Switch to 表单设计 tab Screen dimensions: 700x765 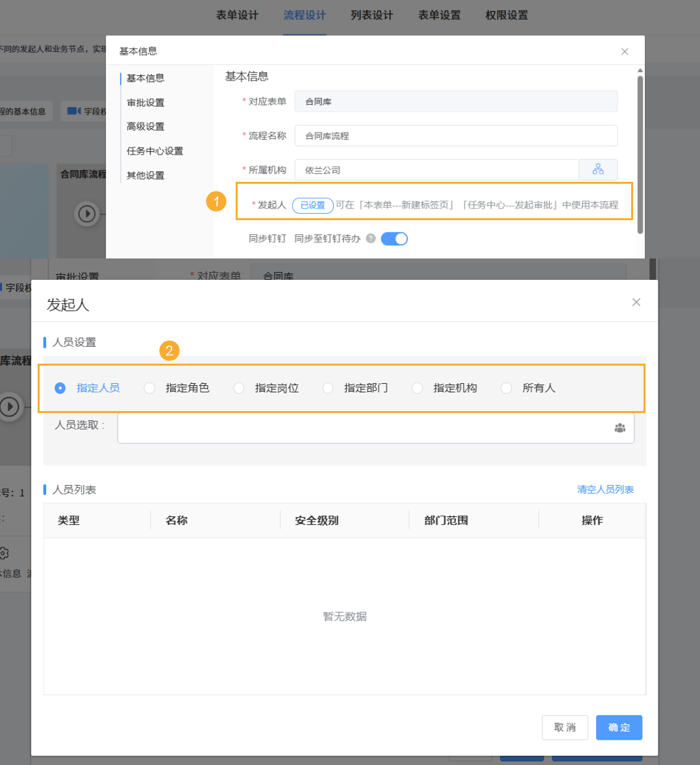click(x=237, y=15)
